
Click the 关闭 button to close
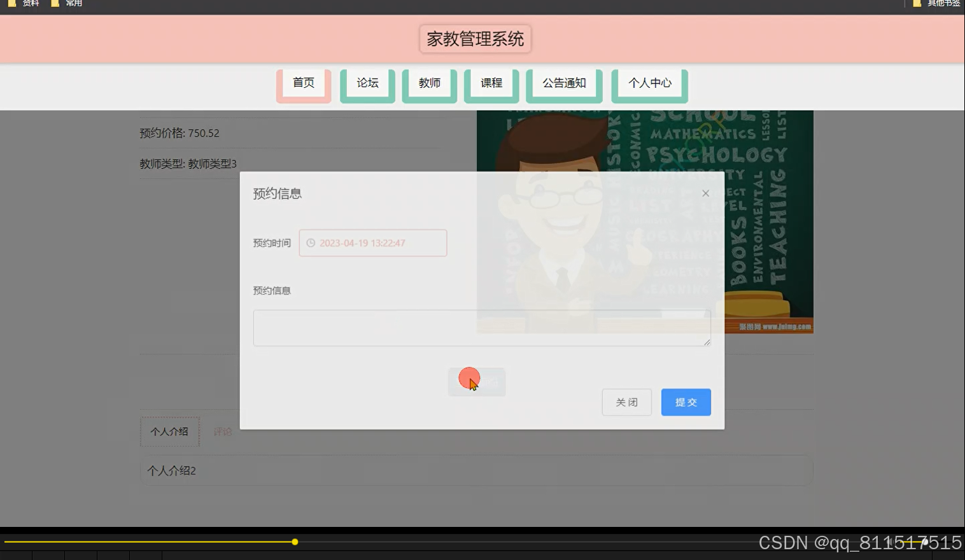tap(626, 402)
